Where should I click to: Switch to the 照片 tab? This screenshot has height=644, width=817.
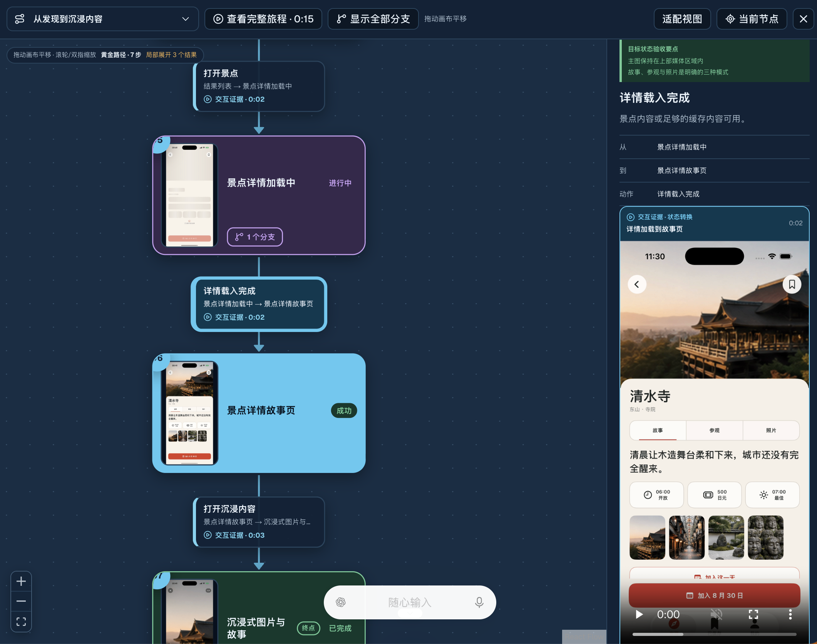coord(771,430)
